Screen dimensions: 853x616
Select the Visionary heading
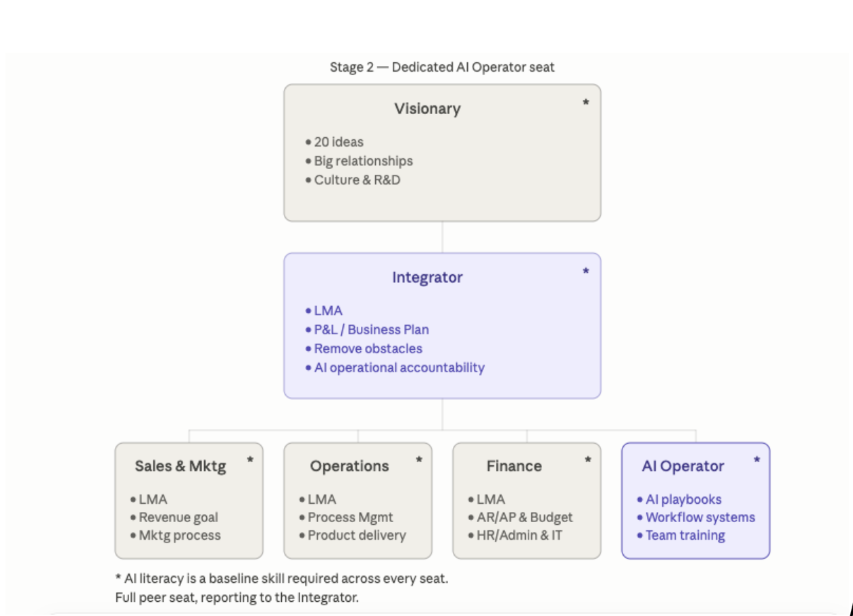tap(427, 109)
